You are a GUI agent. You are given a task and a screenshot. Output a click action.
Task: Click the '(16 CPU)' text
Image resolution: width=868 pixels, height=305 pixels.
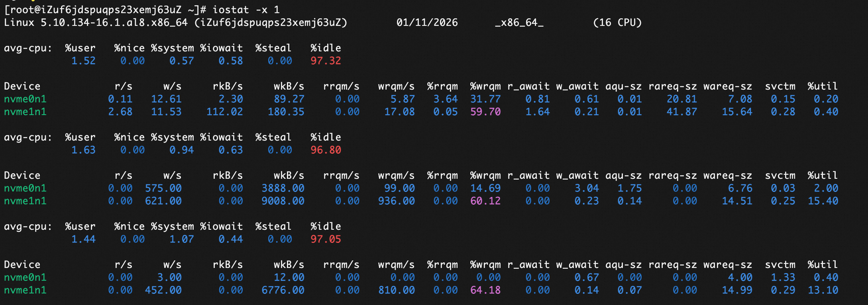click(x=617, y=23)
